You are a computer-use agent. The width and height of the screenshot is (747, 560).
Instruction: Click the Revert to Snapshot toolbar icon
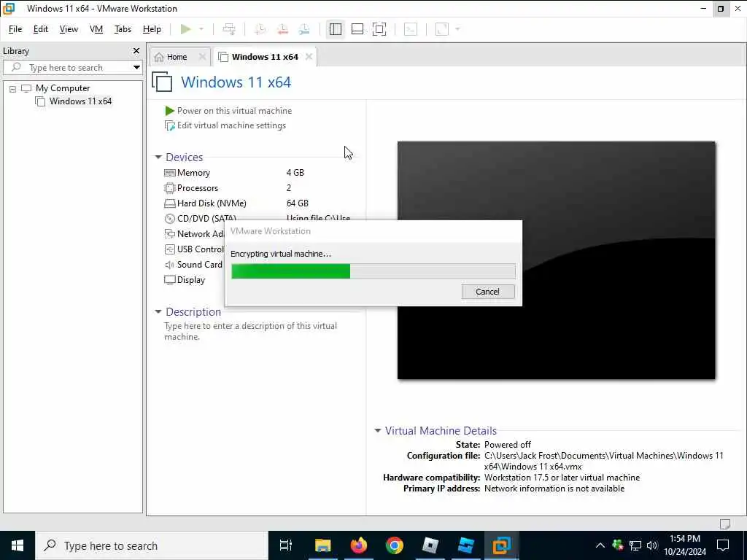click(x=282, y=29)
